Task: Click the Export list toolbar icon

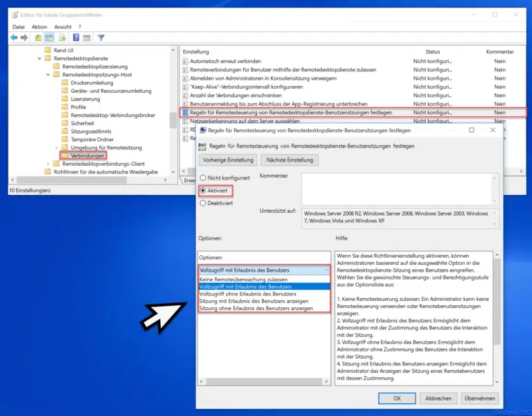Action: pyautogui.click(x=63, y=37)
